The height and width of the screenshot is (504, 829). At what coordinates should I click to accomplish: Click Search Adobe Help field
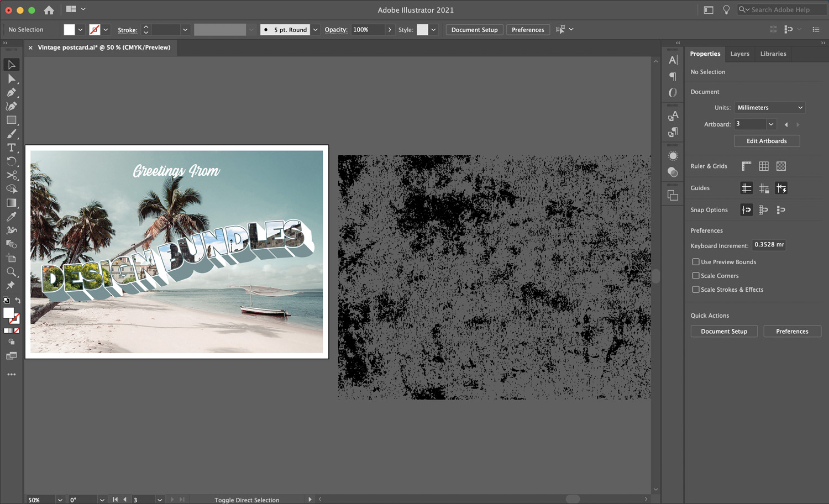click(x=781, y=10)
